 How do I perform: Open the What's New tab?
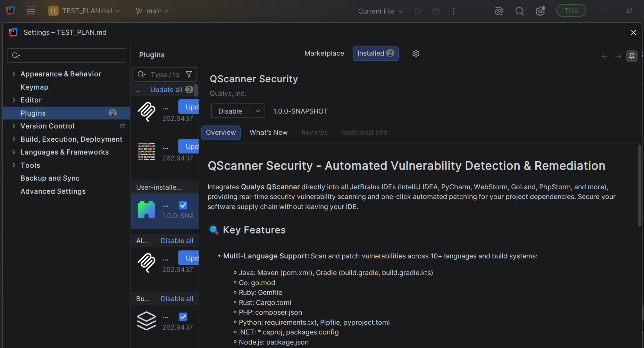pyautogui.click(x=269, y=133)
